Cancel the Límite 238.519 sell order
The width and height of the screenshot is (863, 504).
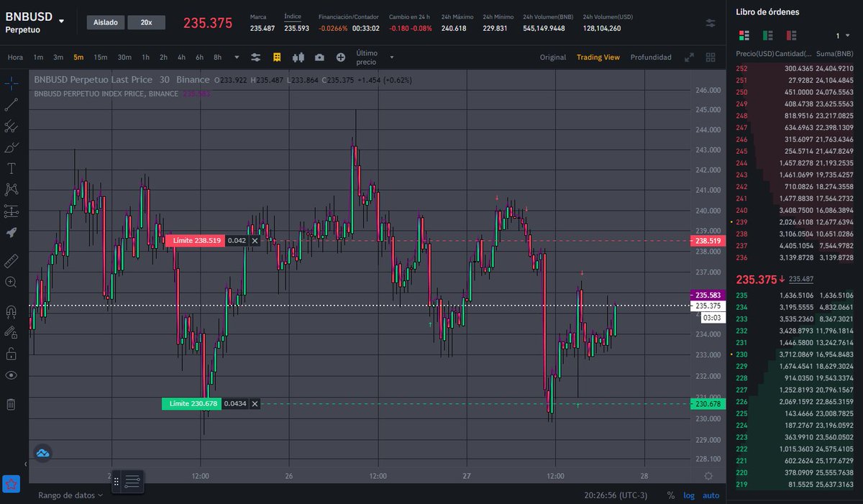255,241
